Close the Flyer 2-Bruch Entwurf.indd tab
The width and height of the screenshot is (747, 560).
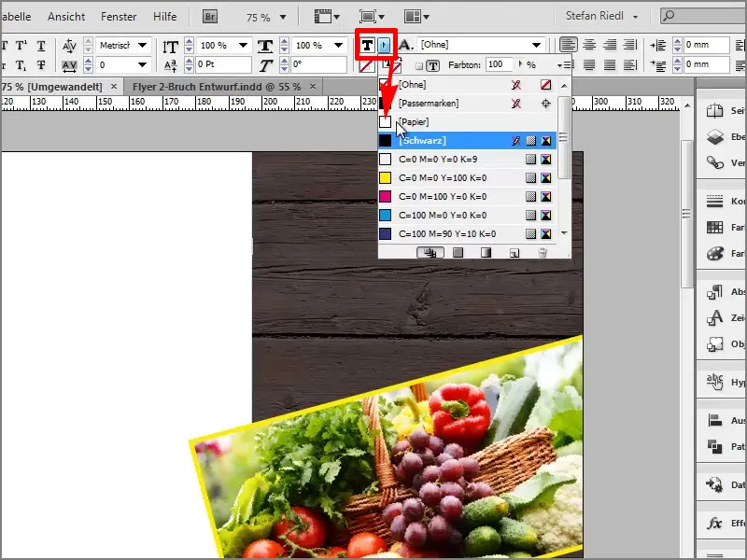[313, 86]
